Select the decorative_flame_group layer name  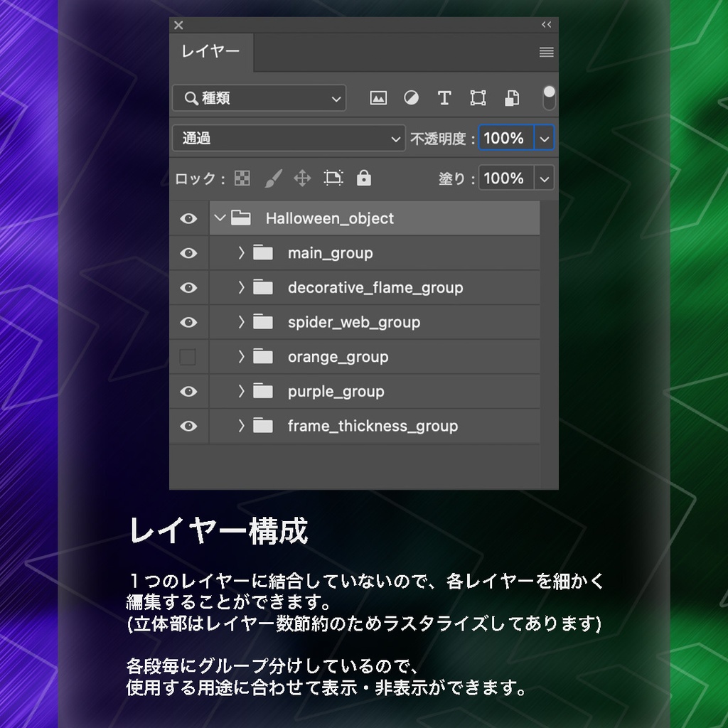click(x=375, y=288)
